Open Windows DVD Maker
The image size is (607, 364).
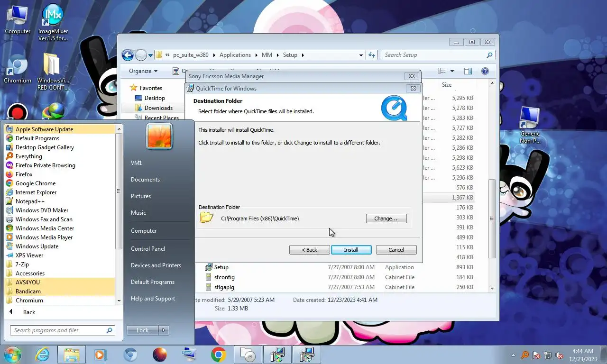coord(60,210)
